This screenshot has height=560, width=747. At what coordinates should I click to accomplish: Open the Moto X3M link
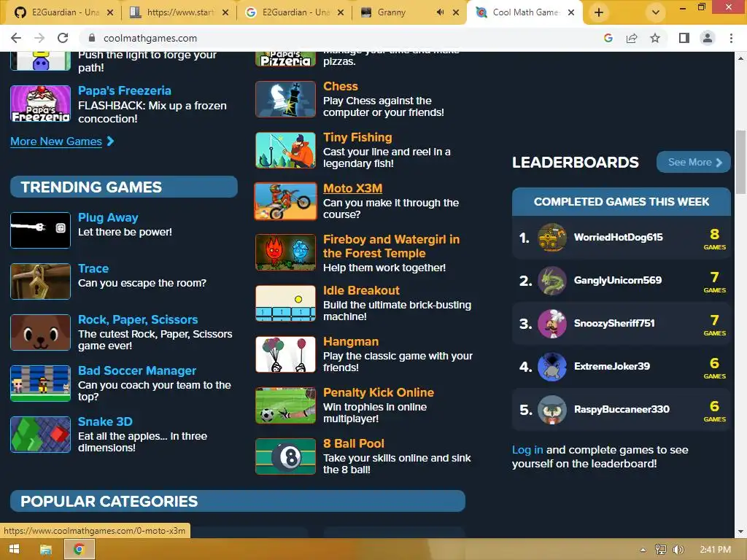click(353, 188)
